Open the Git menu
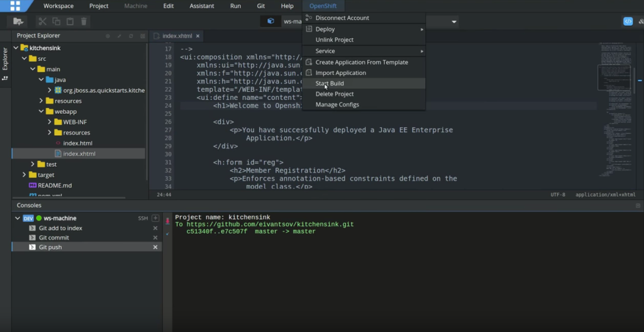 [x=260, y=6]
